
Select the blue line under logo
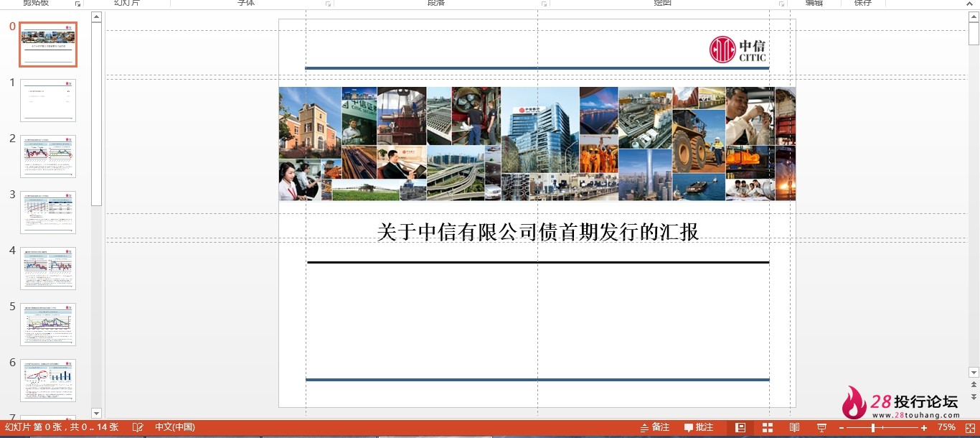point(537,68)
